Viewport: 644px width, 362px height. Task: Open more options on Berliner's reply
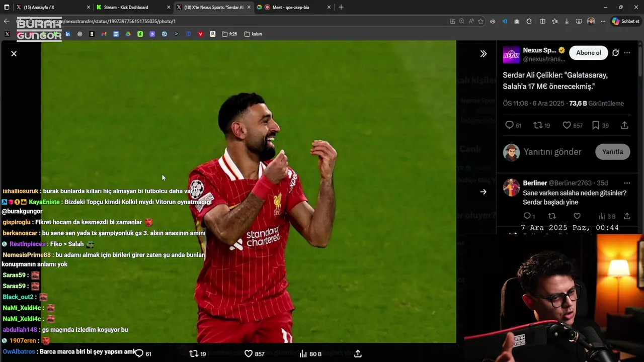coord(627,183)
